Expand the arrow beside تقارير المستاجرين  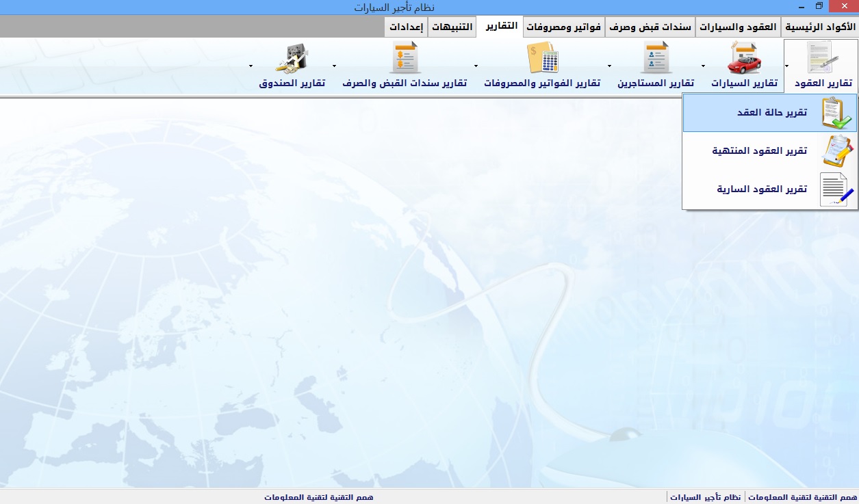(610, 66)
